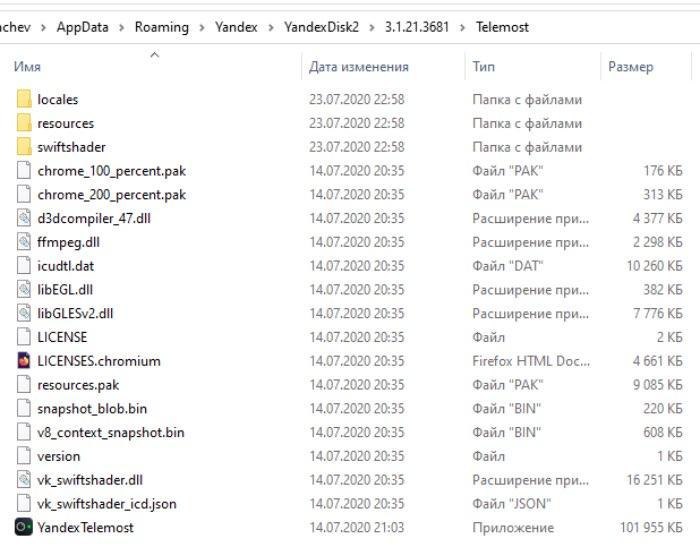The image size is (700, 547).
Task: Select the snapshot_blob.bin file icon
Action: (x=24, y=408)
